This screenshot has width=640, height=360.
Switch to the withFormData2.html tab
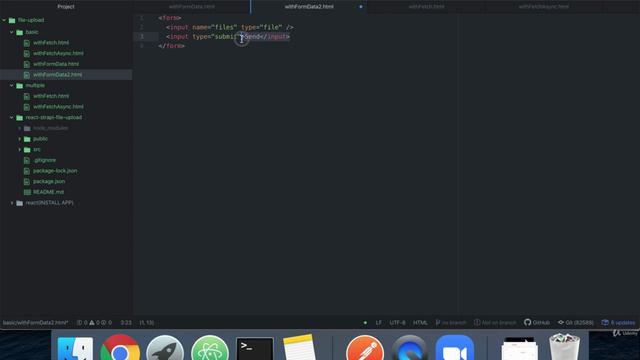point(309,7)
